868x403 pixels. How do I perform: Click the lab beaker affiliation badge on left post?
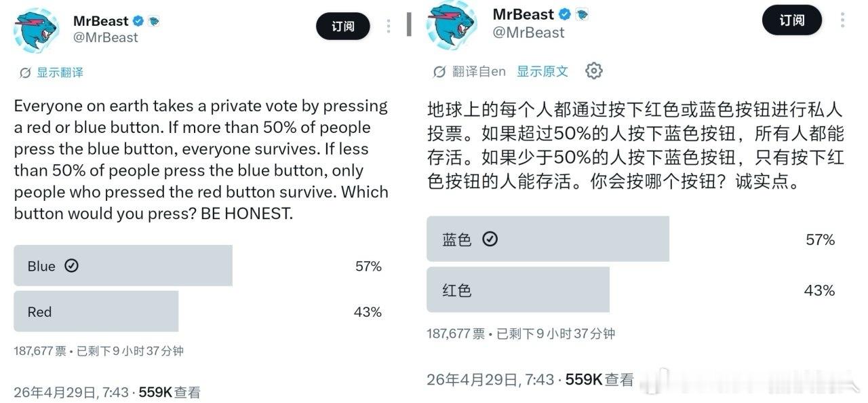pyautogui.click(x=153, y=20)
